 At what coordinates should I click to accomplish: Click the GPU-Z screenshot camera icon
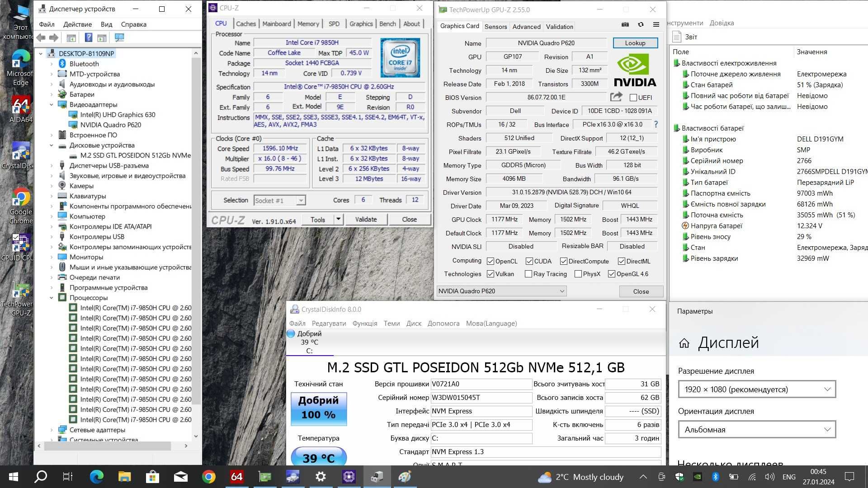[x=625, y=24]
